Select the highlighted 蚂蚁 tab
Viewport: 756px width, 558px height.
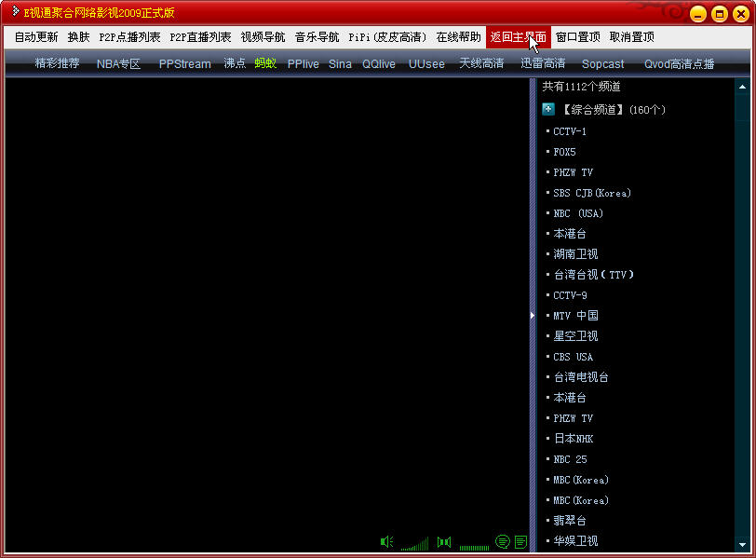265,63
